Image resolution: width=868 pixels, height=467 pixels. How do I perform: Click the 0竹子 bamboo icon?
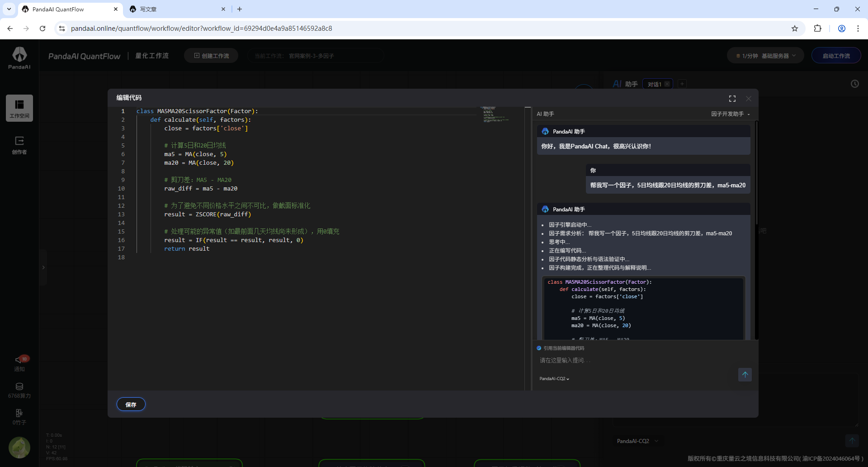[x=19, y=417]
